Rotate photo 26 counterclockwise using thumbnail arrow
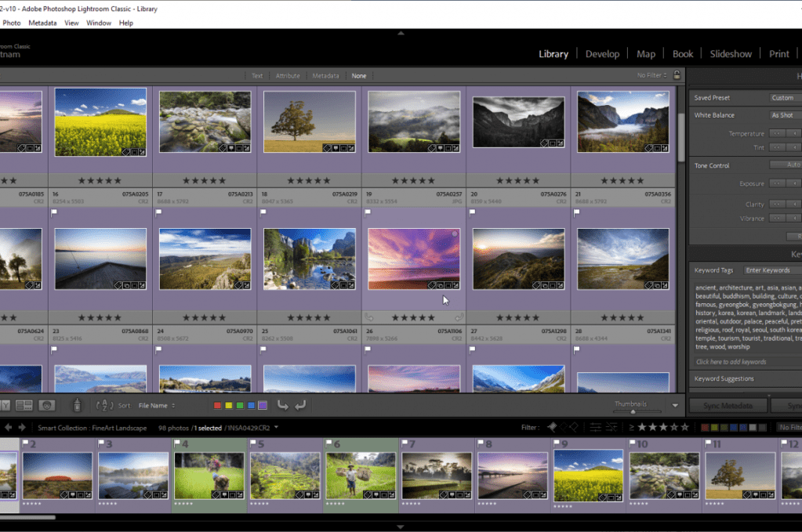This screenshot has width=802, height=532. tap(369, 317)
